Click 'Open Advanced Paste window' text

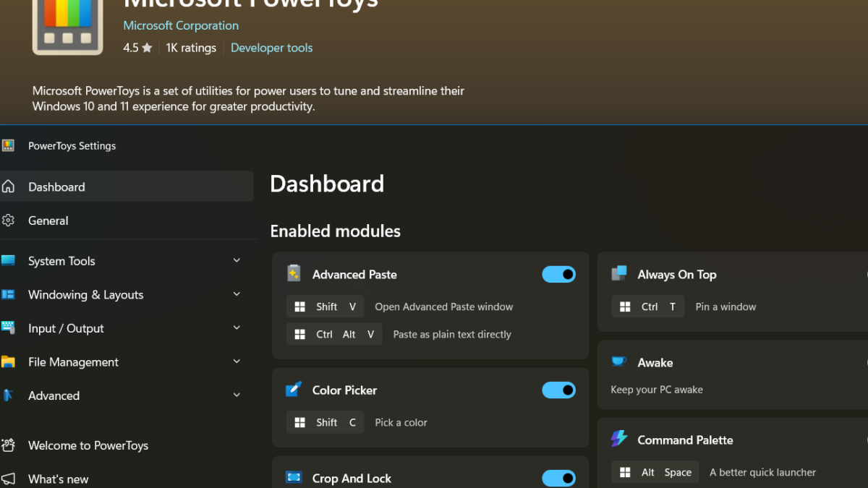(x=444, y=307)
